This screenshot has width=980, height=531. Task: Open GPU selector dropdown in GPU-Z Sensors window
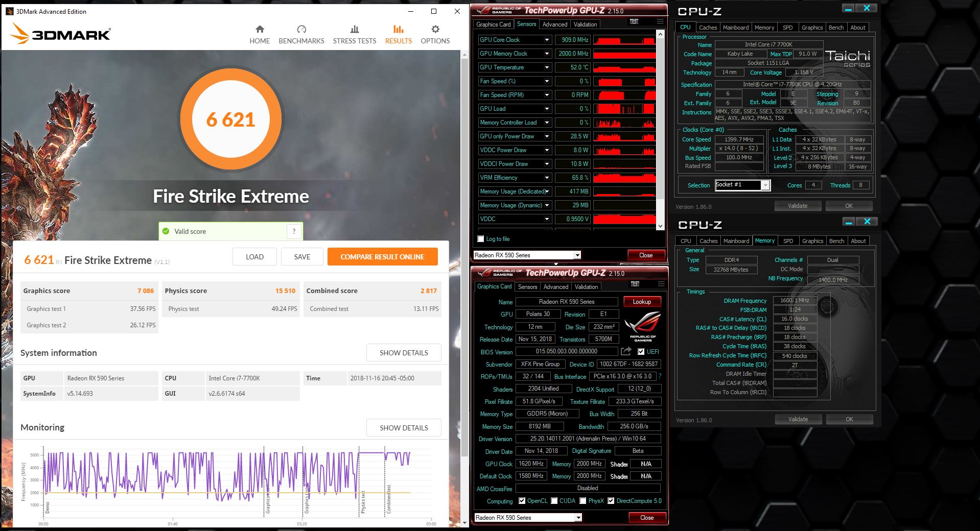click(x=577, y=255)
